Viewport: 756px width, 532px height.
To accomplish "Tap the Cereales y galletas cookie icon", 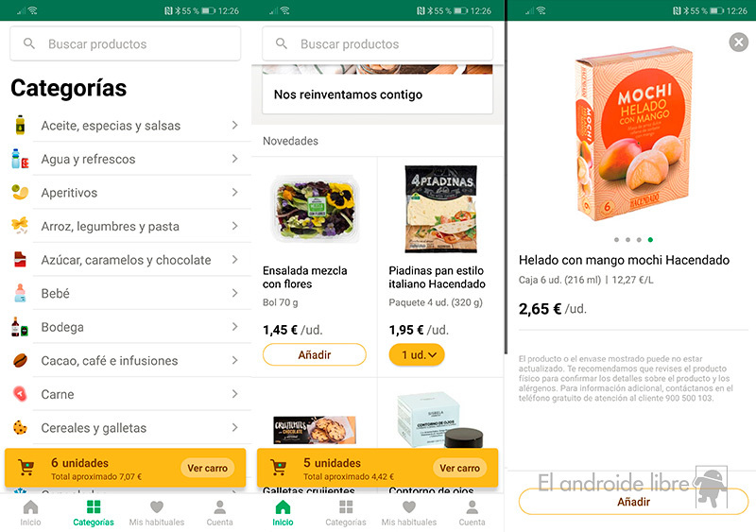I will tap(20, 427).
